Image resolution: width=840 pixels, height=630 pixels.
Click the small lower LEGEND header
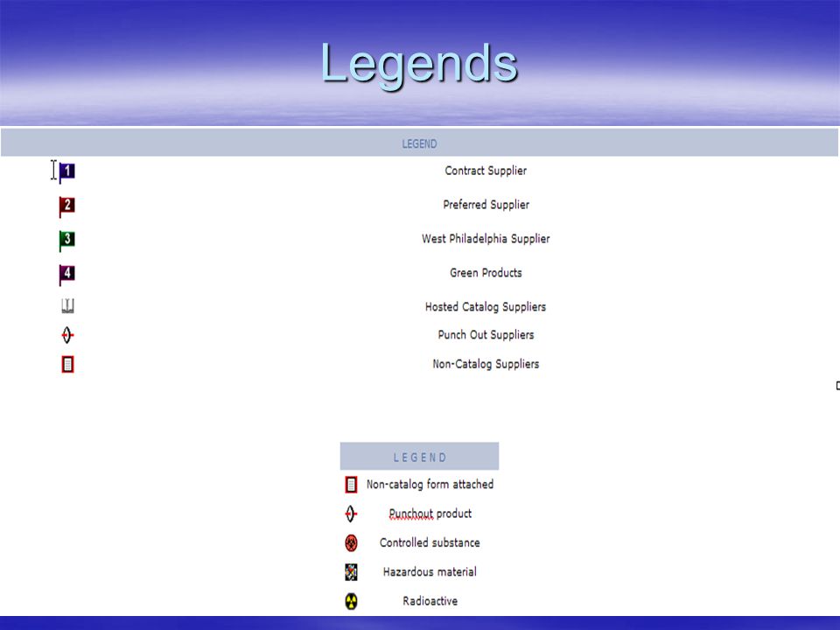pos(419,457)
